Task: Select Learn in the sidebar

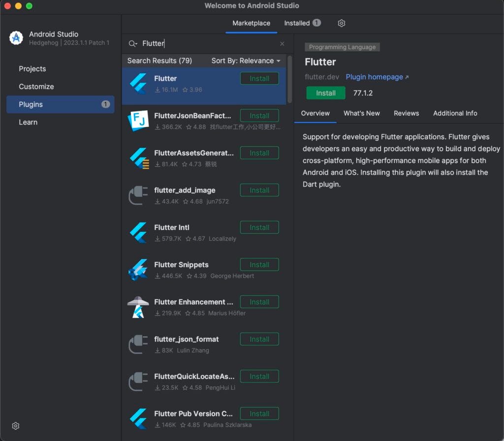Action: tap(28, 122)
